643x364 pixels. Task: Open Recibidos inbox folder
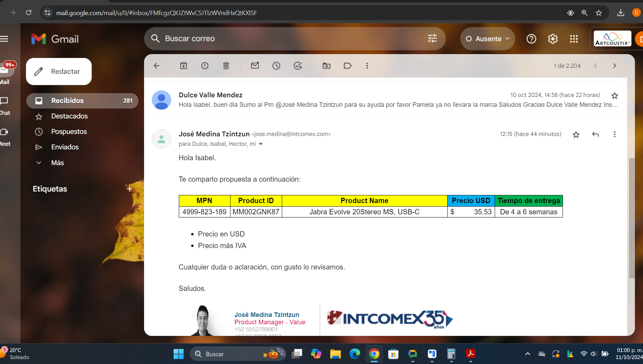[x=83, y=100]
